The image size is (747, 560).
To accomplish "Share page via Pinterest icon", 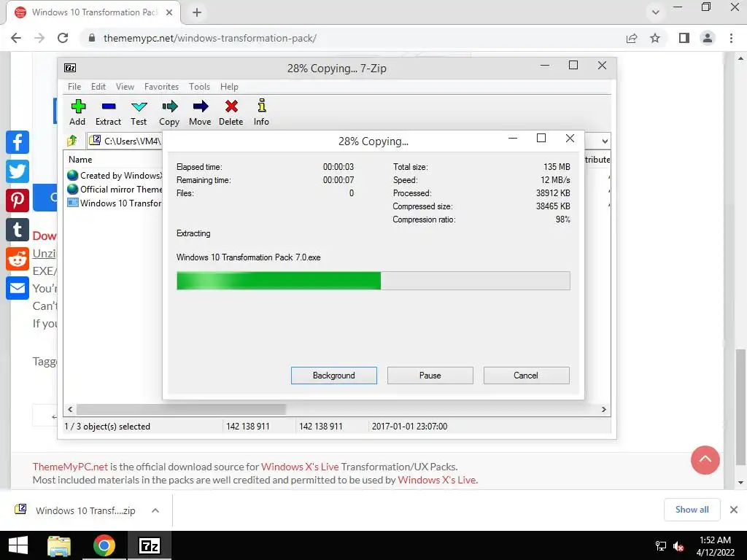I will click(18, 200).
